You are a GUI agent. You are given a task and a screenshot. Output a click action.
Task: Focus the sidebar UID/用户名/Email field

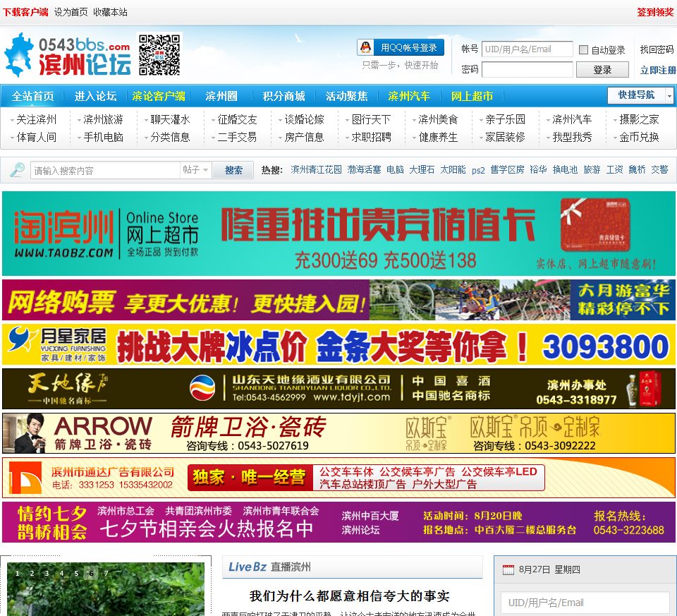585,603
